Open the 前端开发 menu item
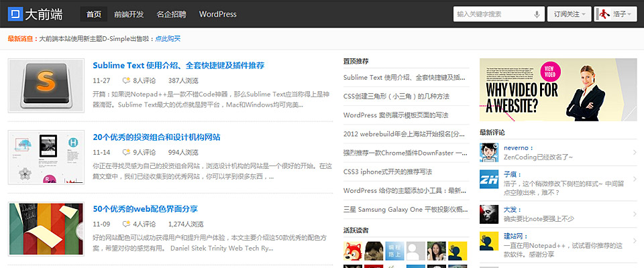Viewport: 644px width, 268px height. [x=129, y=14]
